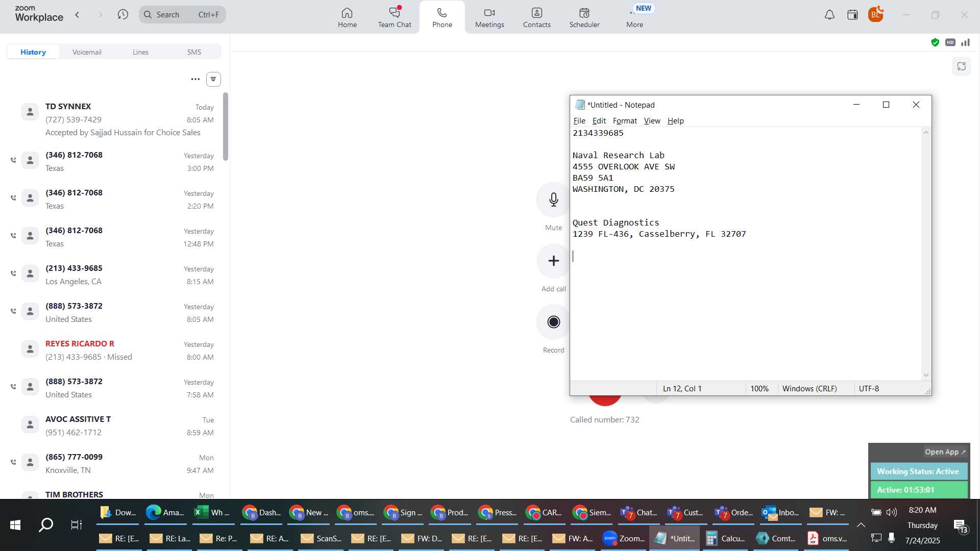Screen dimensions: 980x551
Task: Open Task View on the taskbar
Action: coord(76,525)
